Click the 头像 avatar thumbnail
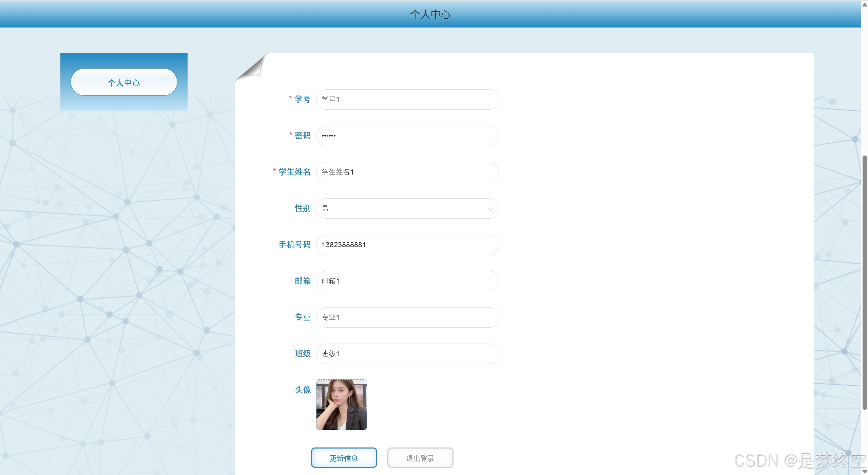868x475 pixels. click(x=341, y=405)
